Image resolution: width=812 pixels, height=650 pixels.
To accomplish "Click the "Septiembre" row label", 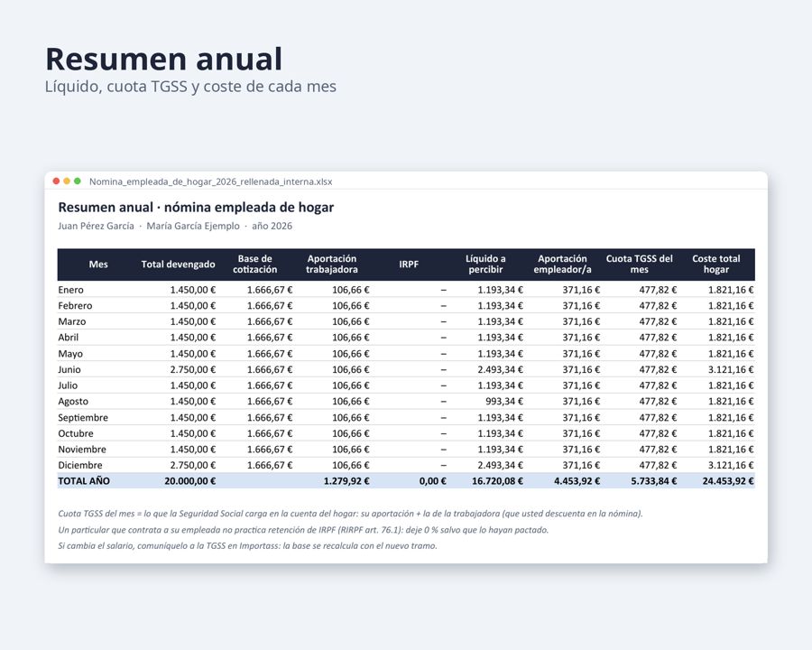I will pyautogui.click(x=83, y=418).
